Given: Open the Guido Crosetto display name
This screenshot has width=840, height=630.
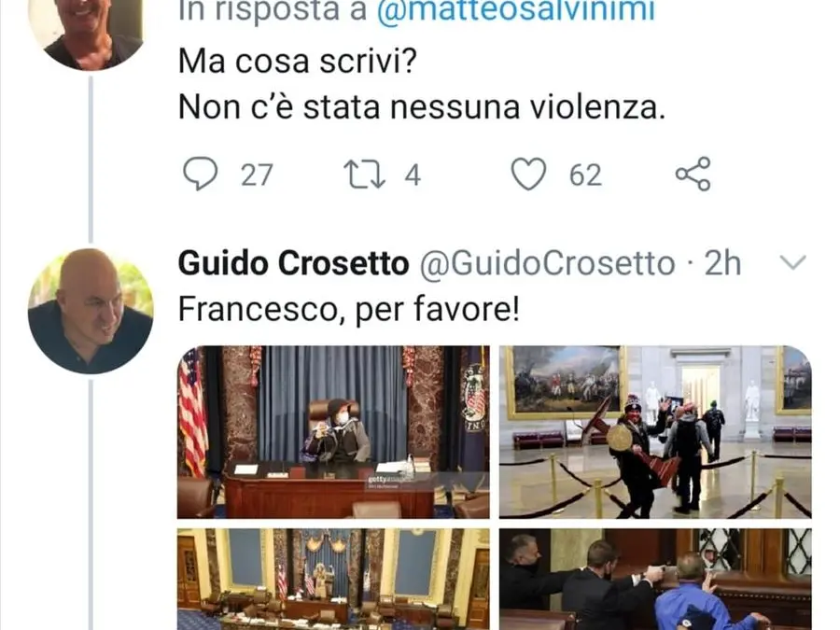Looking at the screenshot, I should click(293, 263).
